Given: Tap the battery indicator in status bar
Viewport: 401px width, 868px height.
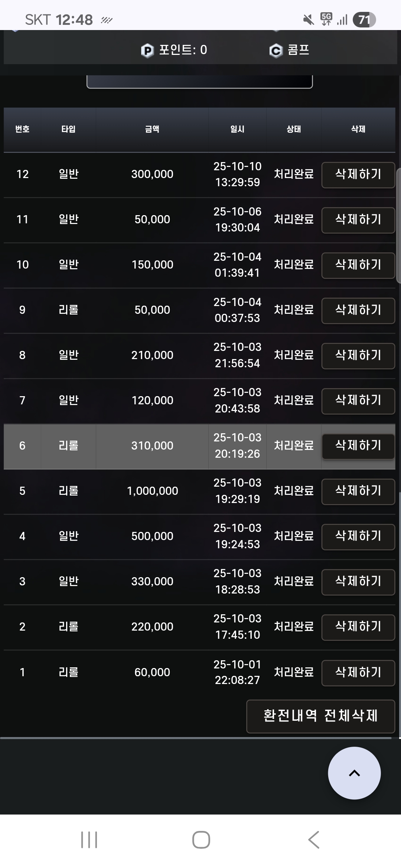Looking at the screenshot, I should [364, 20].
